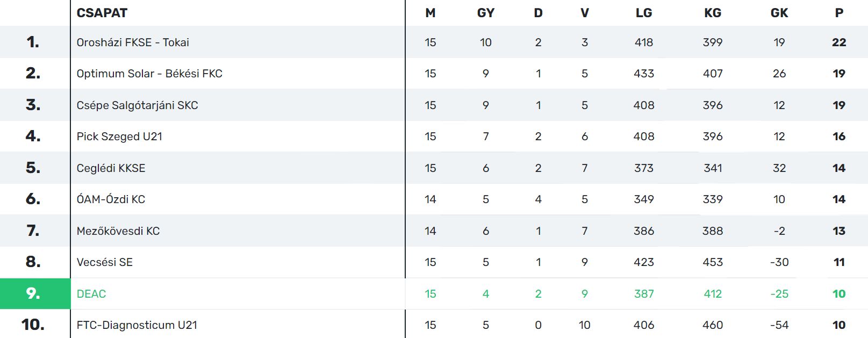This screenshot has height=338, width=868.
Task: Click the CSAPAT column header
Action: click(102, 13)
